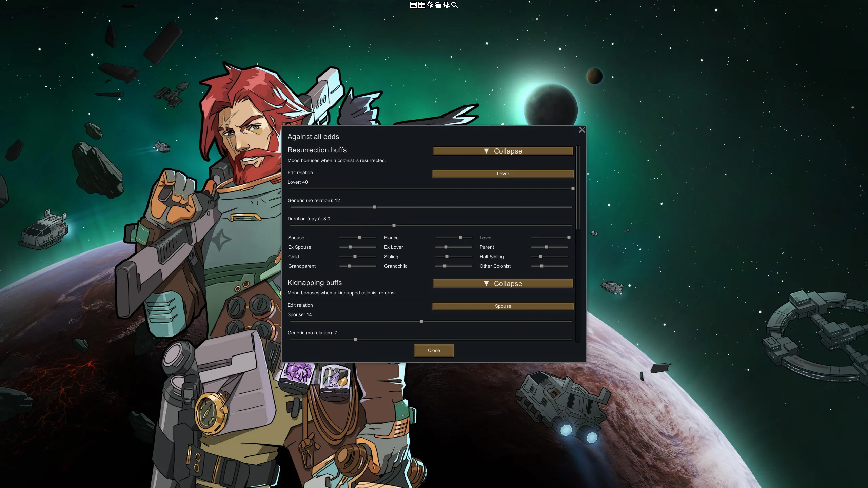Open the Spouse edit relation dropdown
868x488 pixels.
tap(503, 306)
